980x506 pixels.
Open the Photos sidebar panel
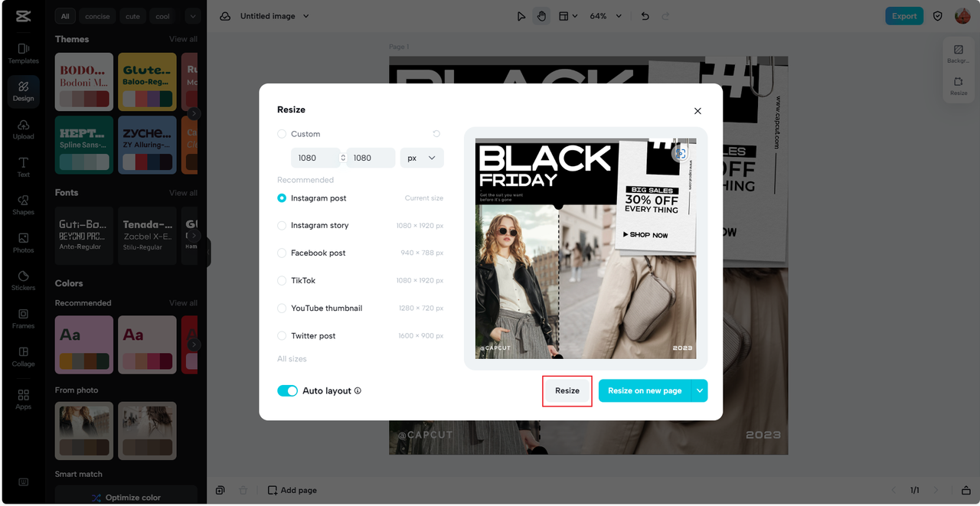23,243
